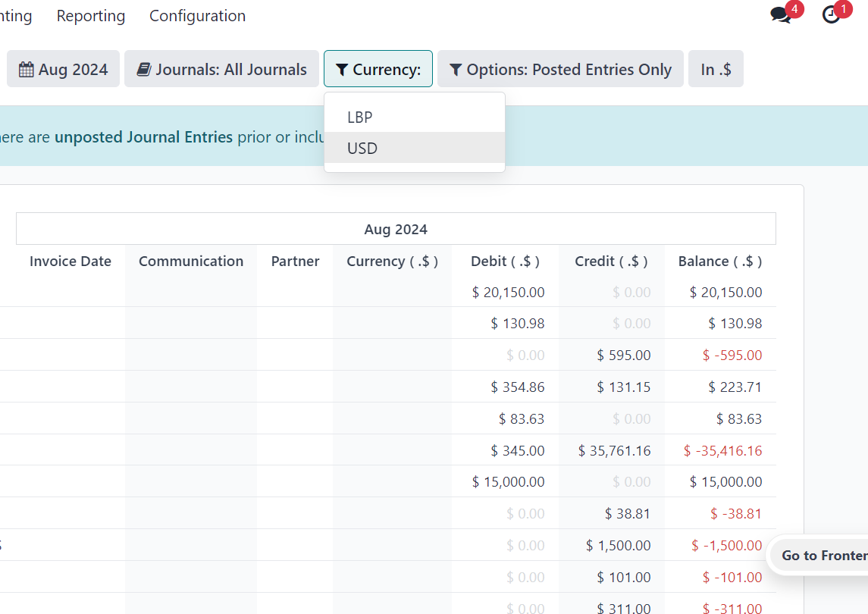Click credit value $ 38.81

(627, 514)
